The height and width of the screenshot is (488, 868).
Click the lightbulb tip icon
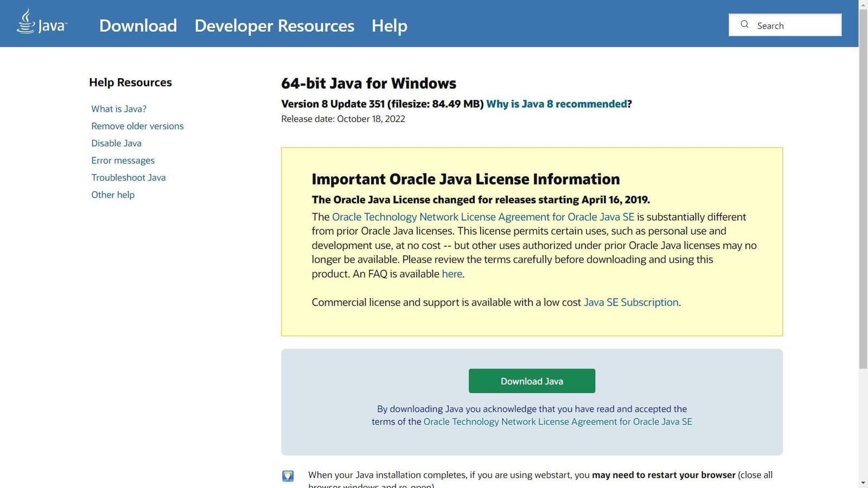[x=288, y=476]
